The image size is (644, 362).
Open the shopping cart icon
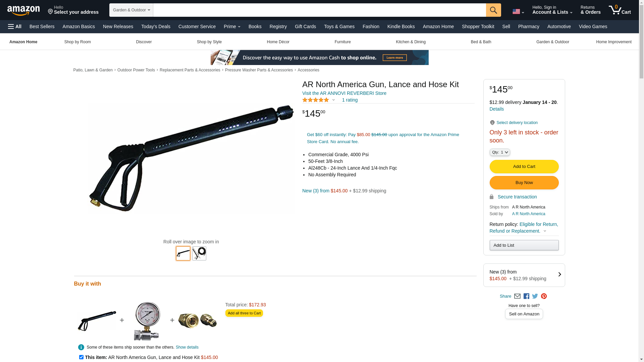coord(620,10)
